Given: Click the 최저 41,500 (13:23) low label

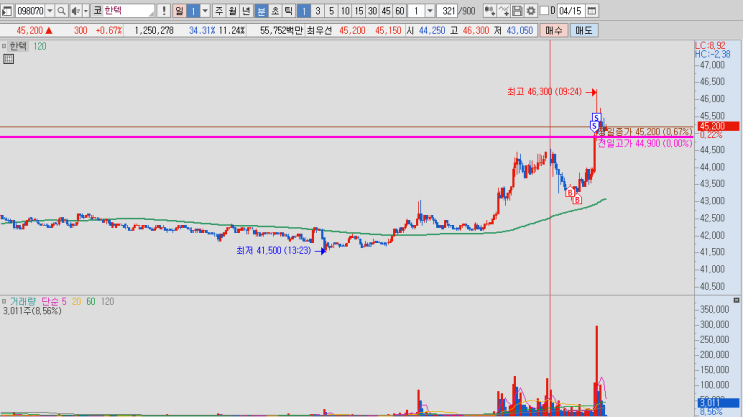Looking at the screenshot, I should point(273,250).
